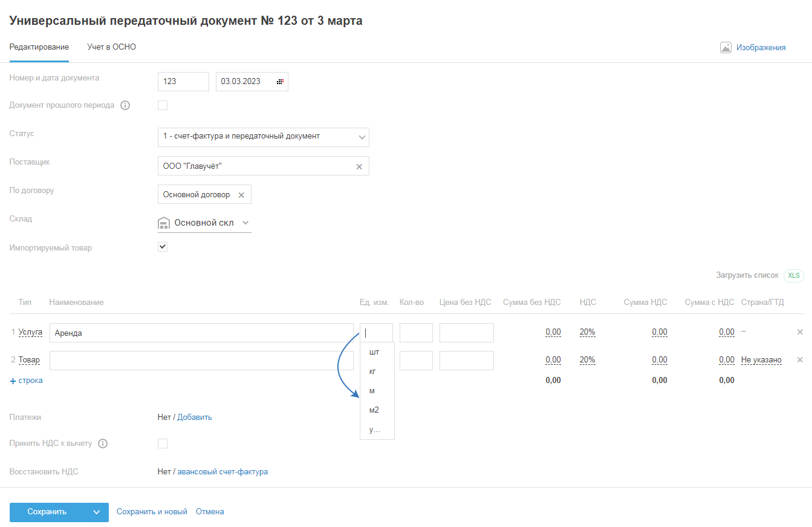Enable Принять НДС к вычету checkbox
Screen dimensions: 812x527
point(163,444)
